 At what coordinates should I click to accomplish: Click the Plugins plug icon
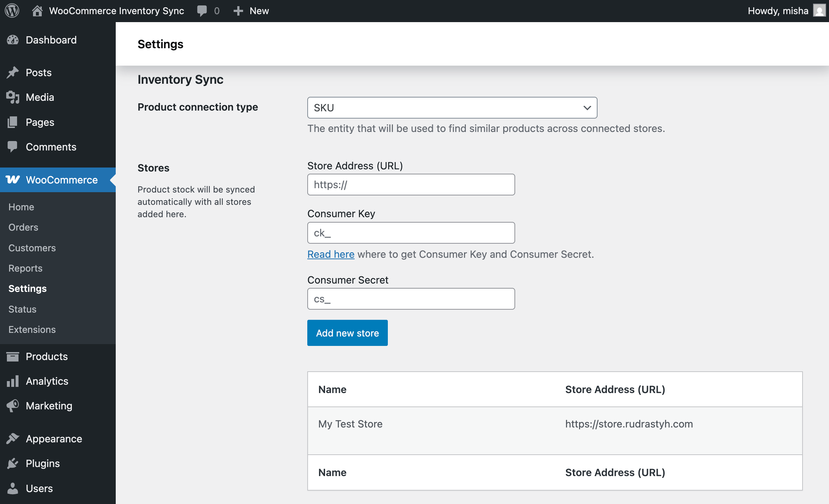(13, 463)
